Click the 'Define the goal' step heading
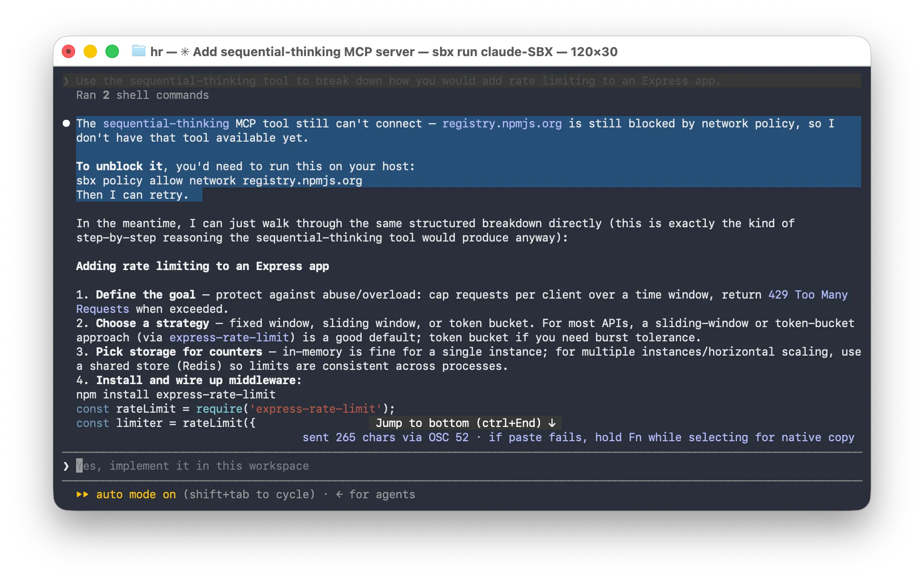This screenshot has height=581, width=924. (145, 295)
